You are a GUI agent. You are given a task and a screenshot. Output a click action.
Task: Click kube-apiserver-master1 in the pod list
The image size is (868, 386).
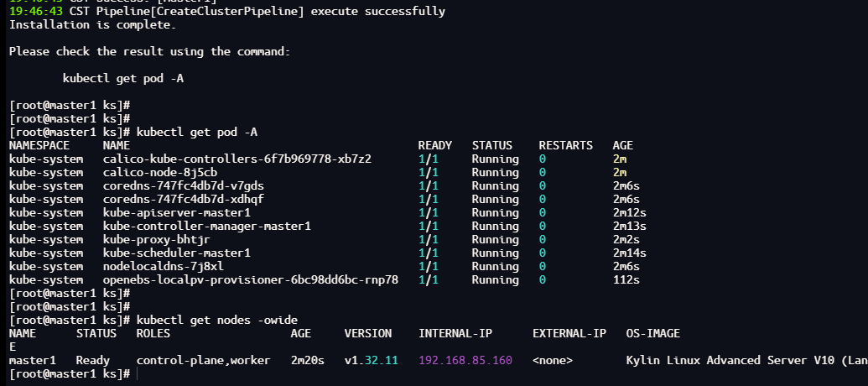pyautogui.click(x=176, y=212)
